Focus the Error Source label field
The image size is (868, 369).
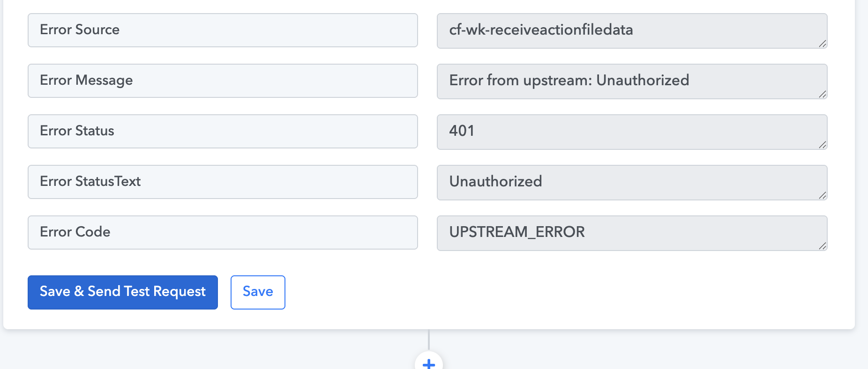coord(223,30)
